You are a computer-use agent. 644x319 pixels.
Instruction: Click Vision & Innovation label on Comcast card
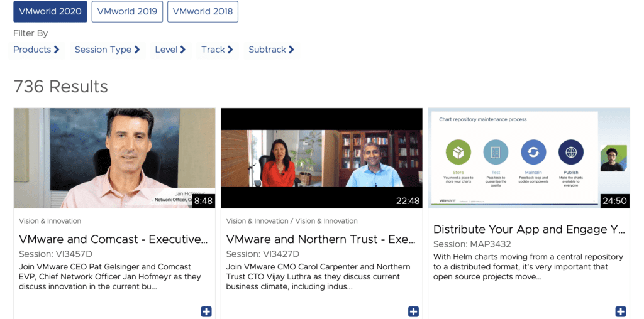click(50, 221)
